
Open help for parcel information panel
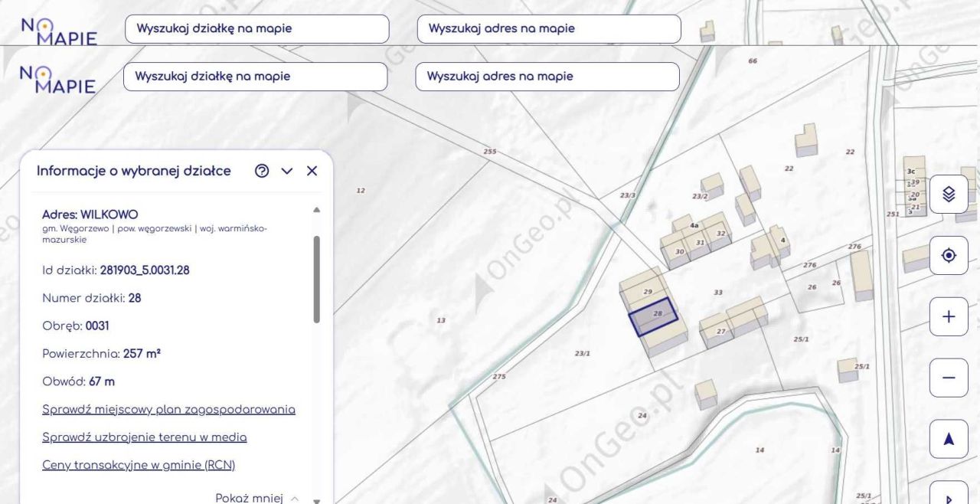(x=262, y=171)
